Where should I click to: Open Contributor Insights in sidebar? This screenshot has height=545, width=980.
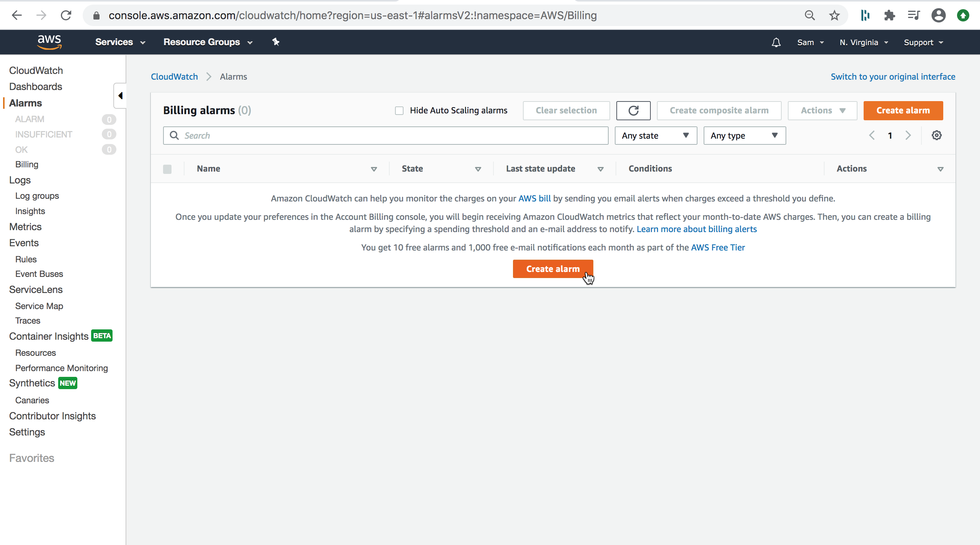point(52,416)
